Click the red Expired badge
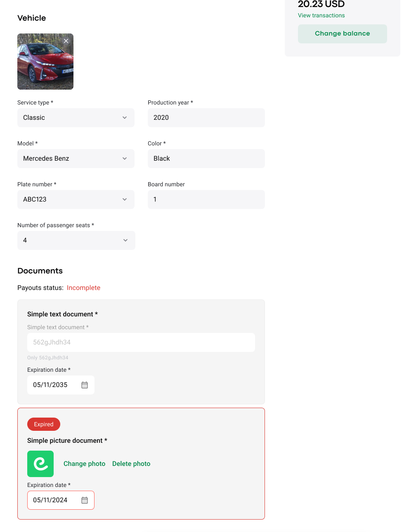Viewport: 416px width, 532px height. [x=44, y=424]
